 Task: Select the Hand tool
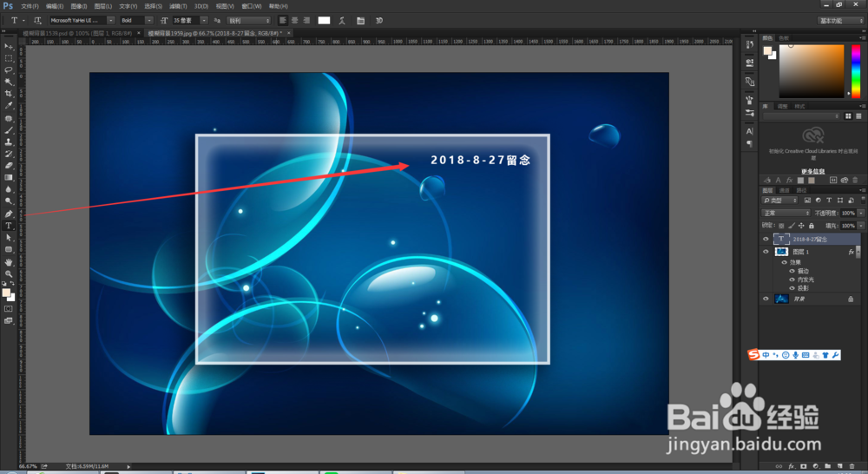tap(9, 262)
